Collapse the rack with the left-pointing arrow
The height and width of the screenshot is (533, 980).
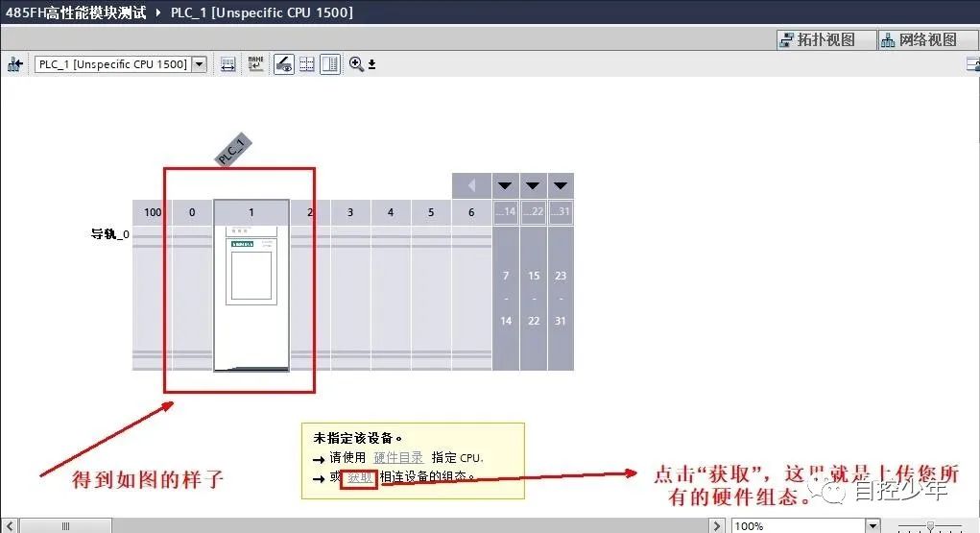click(472, 185)
